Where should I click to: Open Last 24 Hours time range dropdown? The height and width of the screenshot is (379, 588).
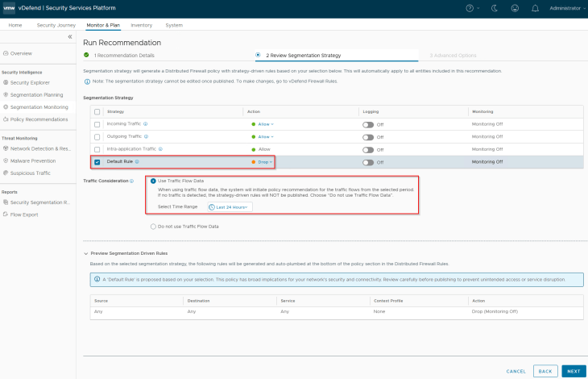[230, 207]
